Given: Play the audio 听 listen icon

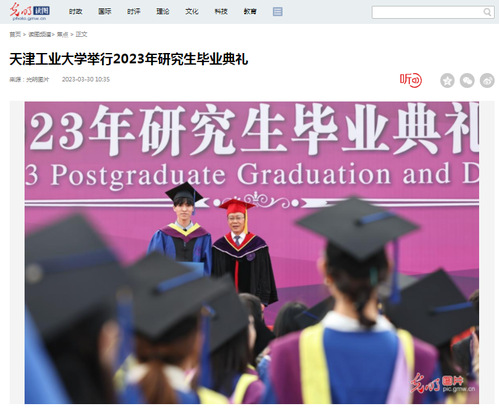Looking at the screenshot, I should (x=411, y=80).
